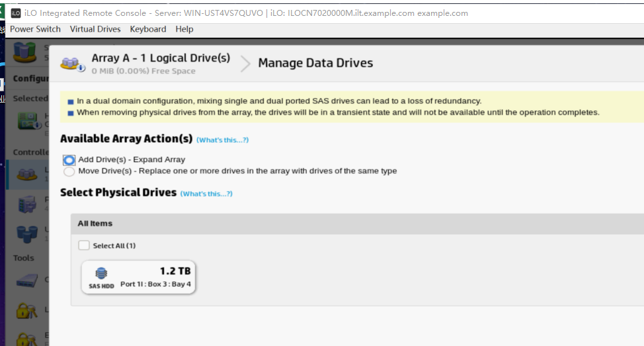Viewport: 644px width, 346px height.
Task: Select the controller board icon in sidebar
Action: [28, 121]
